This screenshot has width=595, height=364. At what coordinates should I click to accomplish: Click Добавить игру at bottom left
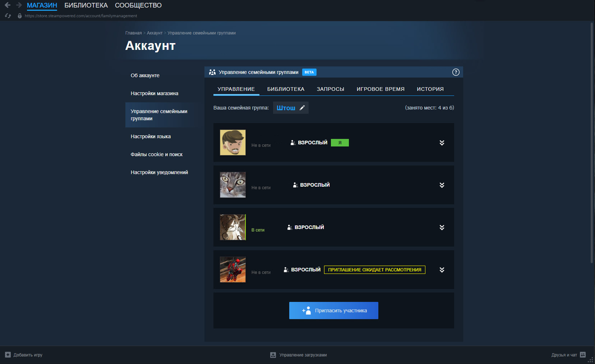tap(28, 355)
